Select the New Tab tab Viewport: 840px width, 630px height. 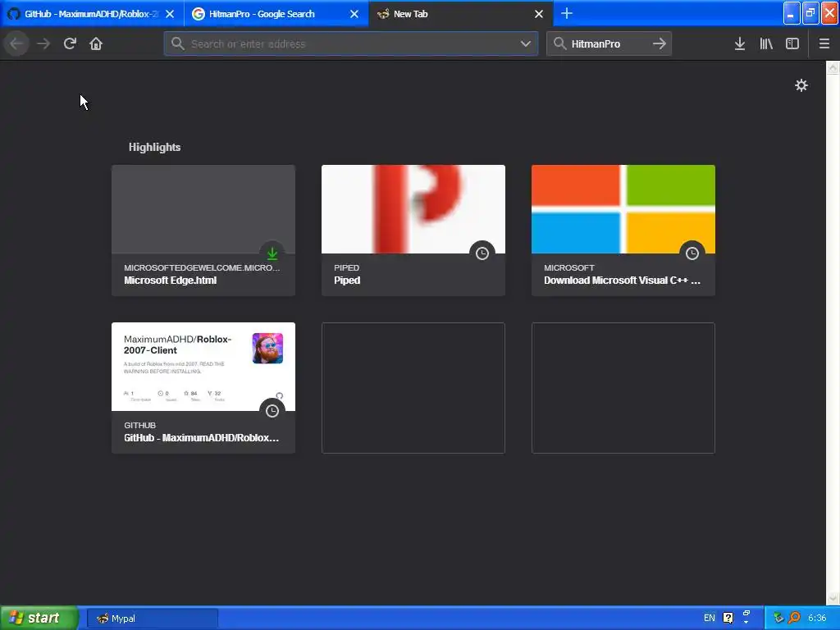(x=461, y=14)
